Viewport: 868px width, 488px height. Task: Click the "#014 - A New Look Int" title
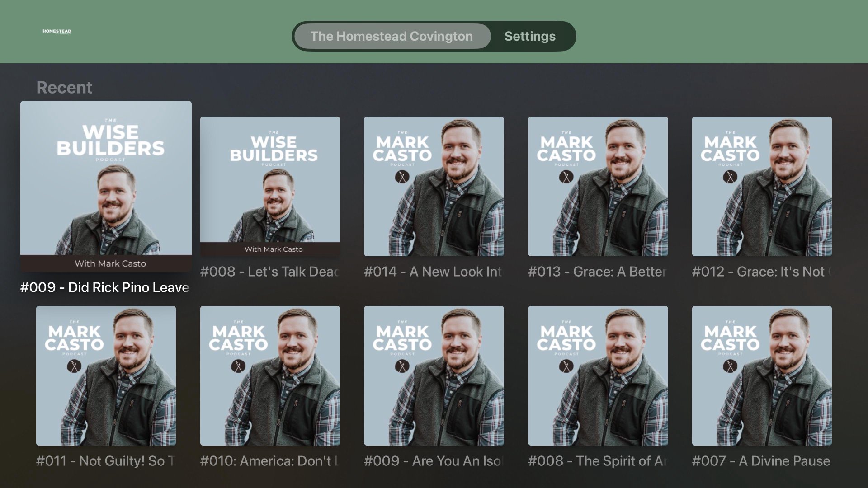(433, 272)
